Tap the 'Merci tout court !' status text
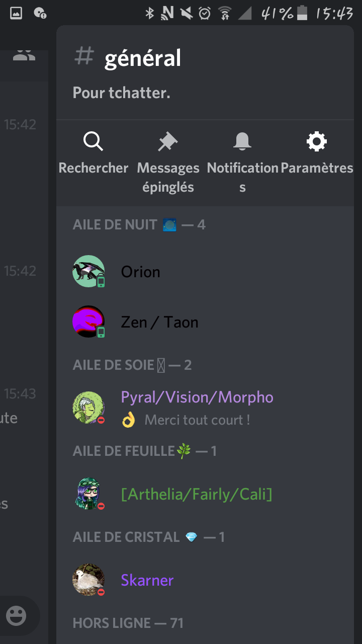 [x=198, y=420]
